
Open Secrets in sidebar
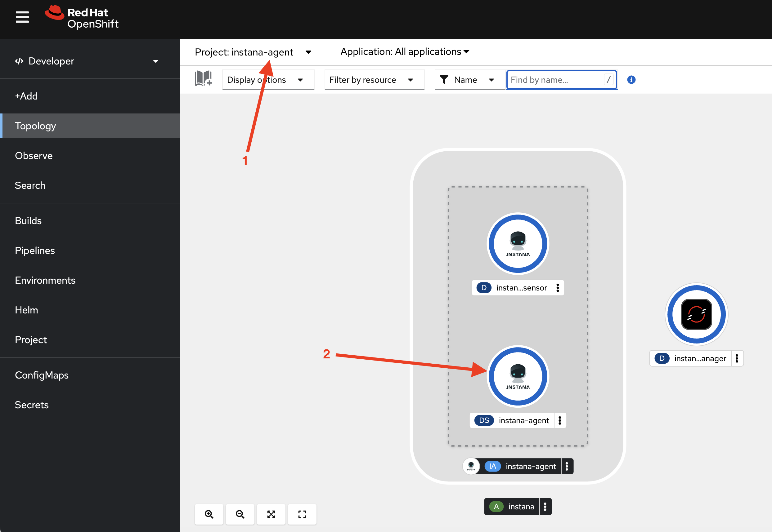(x=90, y=405)
